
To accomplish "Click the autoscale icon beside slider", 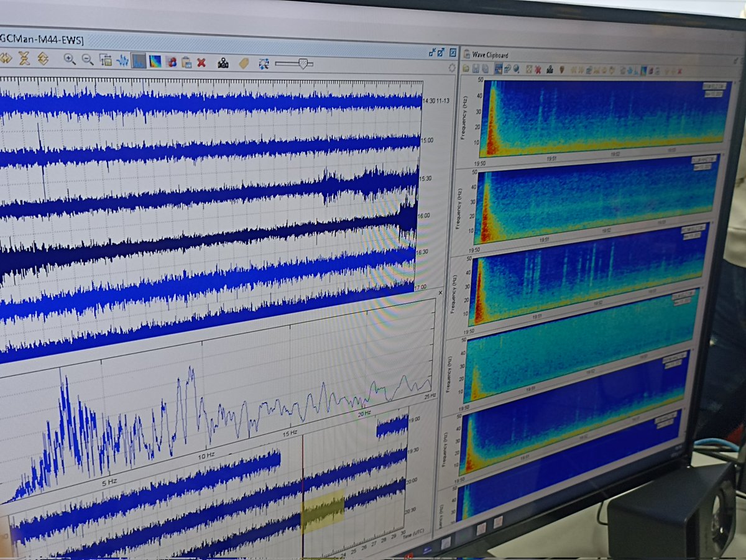I will tap(264, 64).
